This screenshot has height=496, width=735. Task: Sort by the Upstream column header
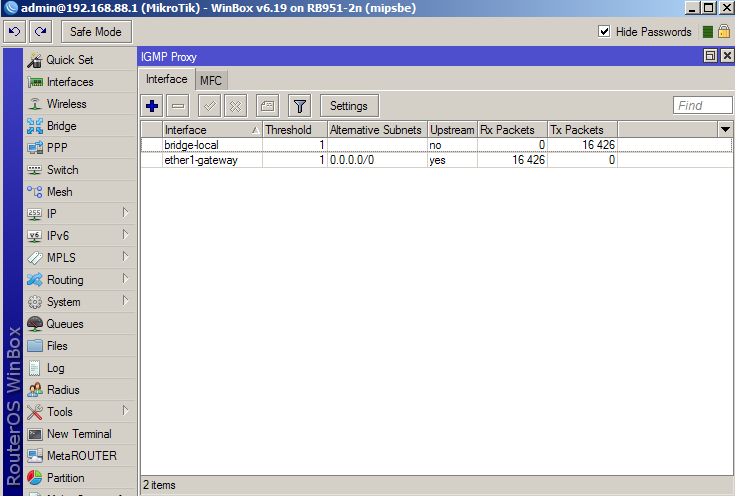point(452,130)
